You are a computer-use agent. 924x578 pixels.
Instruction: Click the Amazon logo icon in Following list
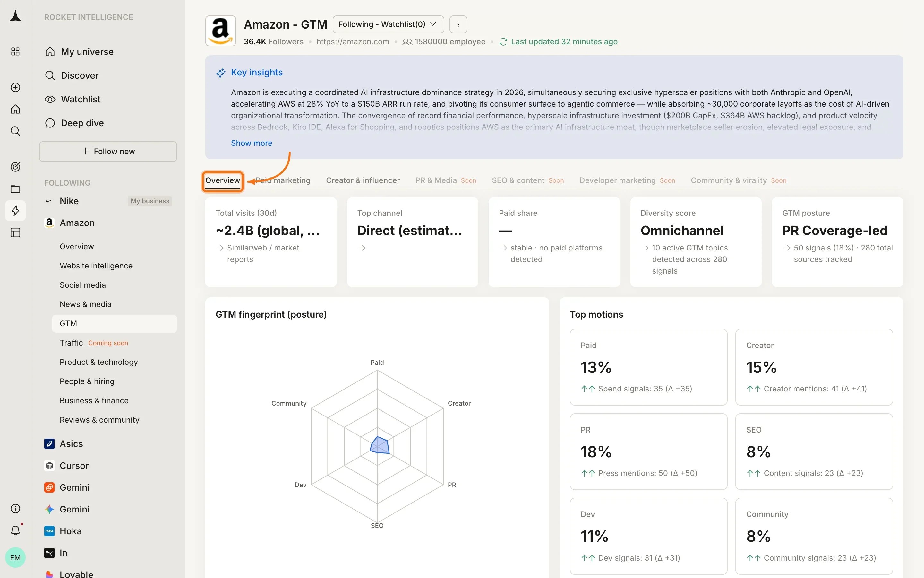click(49, 223)
